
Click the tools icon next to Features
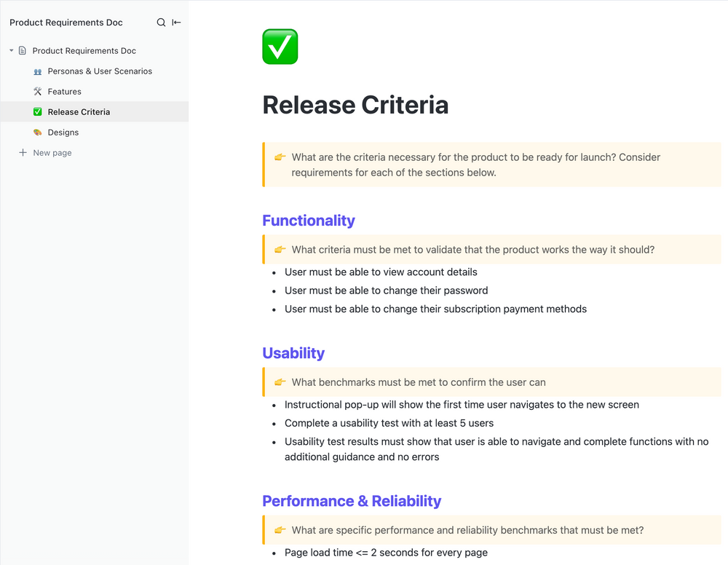(38, 92)
